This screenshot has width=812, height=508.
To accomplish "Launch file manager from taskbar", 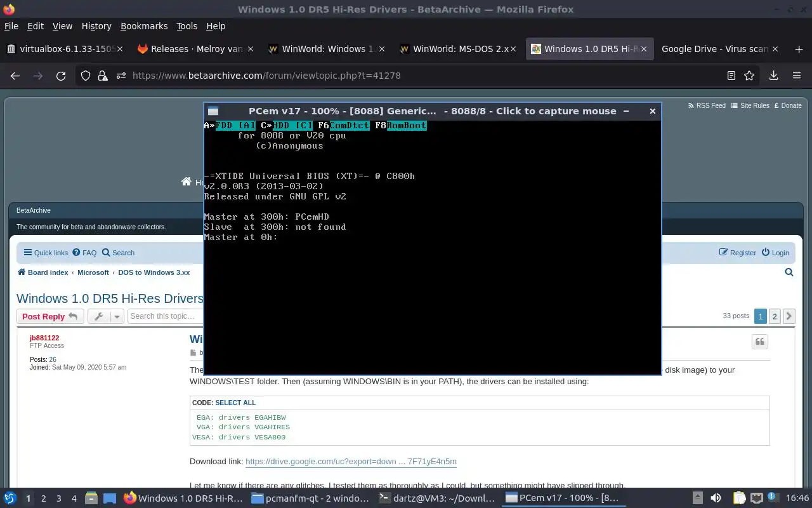I will pos(91,498).
